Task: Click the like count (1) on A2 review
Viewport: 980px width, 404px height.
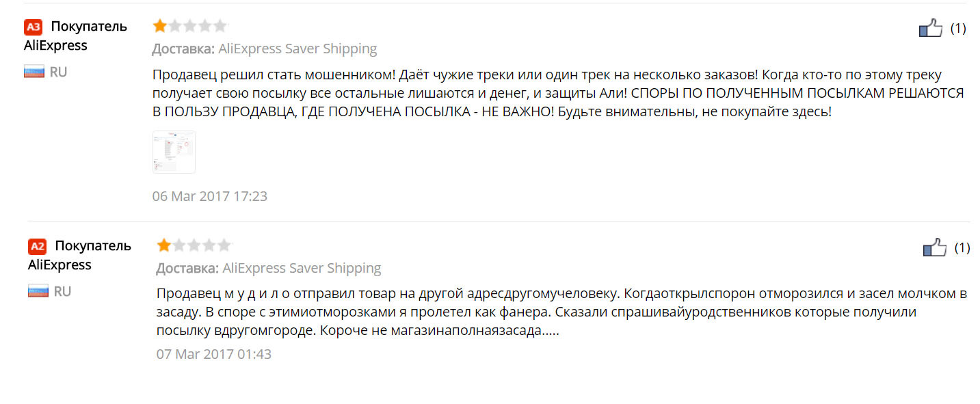Action: (962, 247)
